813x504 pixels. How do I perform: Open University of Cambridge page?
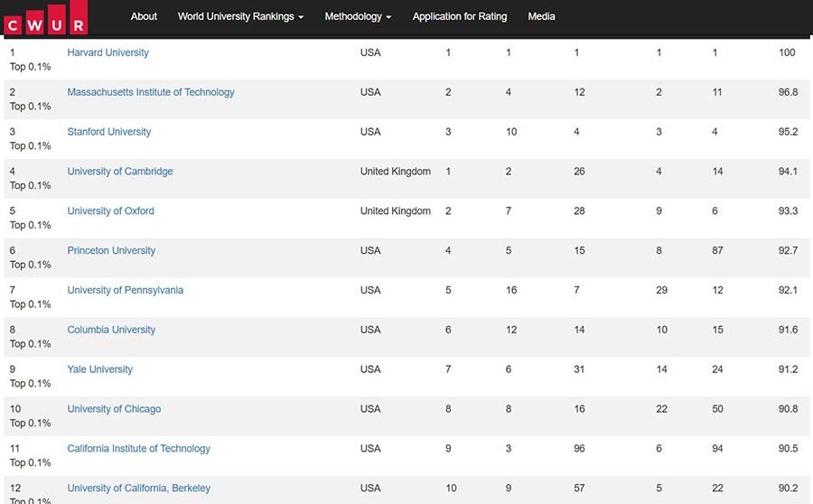click(x=120, y=172)
